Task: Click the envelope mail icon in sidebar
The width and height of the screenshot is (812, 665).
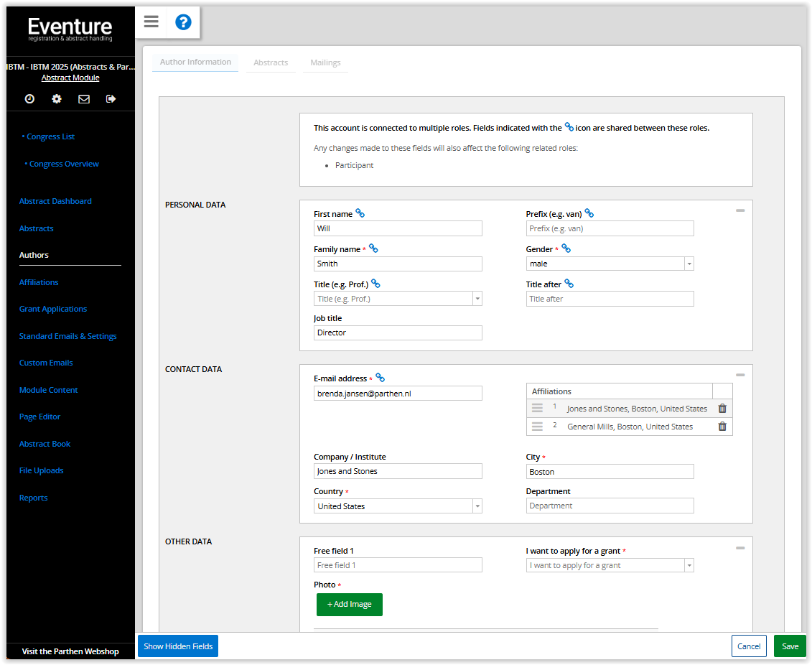Action: (x=84, y=99)
